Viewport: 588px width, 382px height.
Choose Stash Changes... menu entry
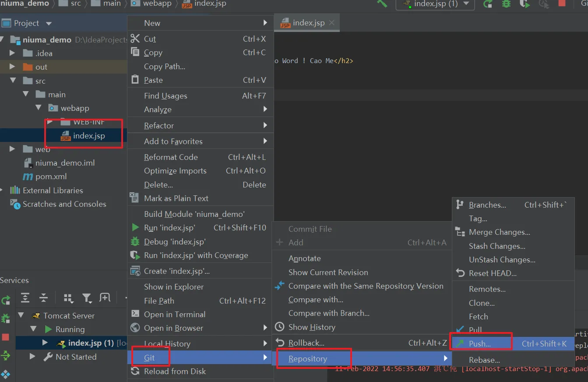click(x=513, y=246)
